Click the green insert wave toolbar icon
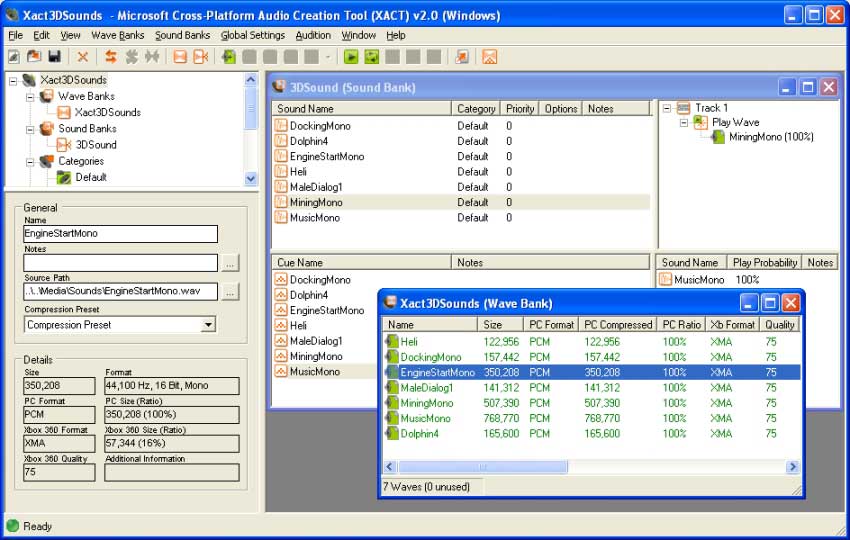 [x=229, y=56]
